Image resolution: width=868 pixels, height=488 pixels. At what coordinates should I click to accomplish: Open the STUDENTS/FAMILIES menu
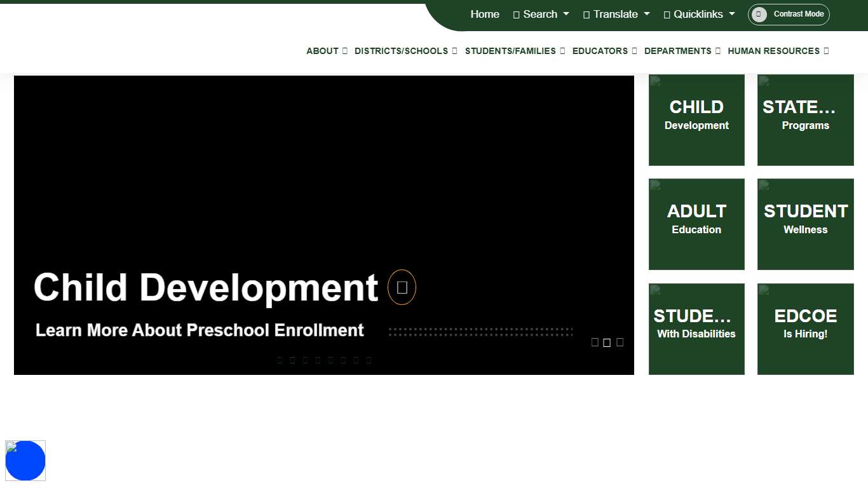click(515, 51)
